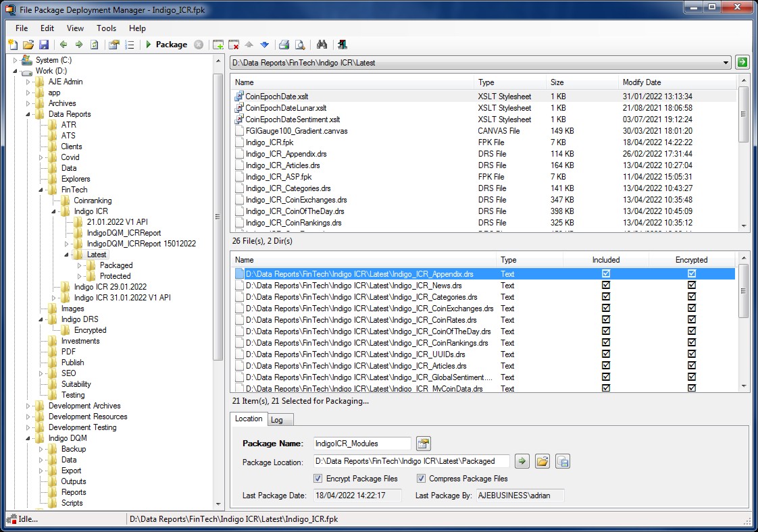Click the add item icon with green plus
The height and width of the screenshot is (532, 758).
click(x=218, y=45)
